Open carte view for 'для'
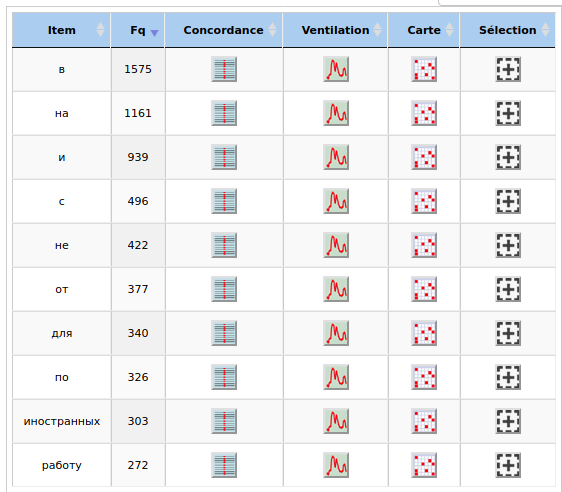 click(x=424, y=333)
